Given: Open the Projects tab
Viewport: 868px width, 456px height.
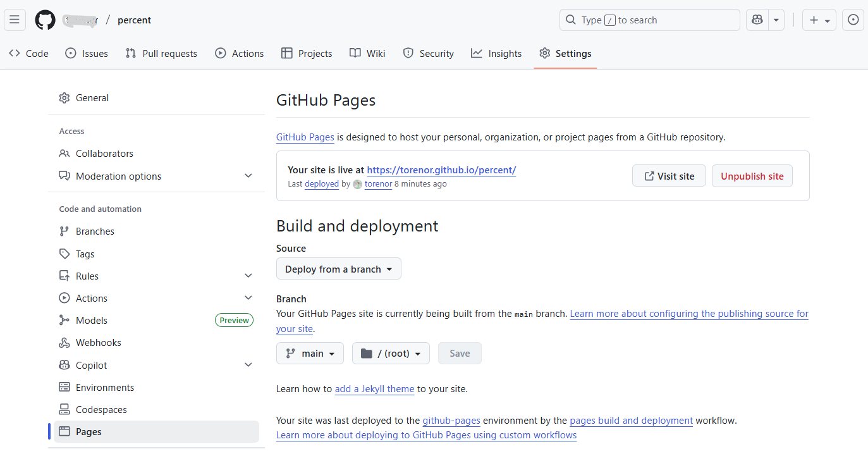Looking at the screenshot, I should point(307,53).
